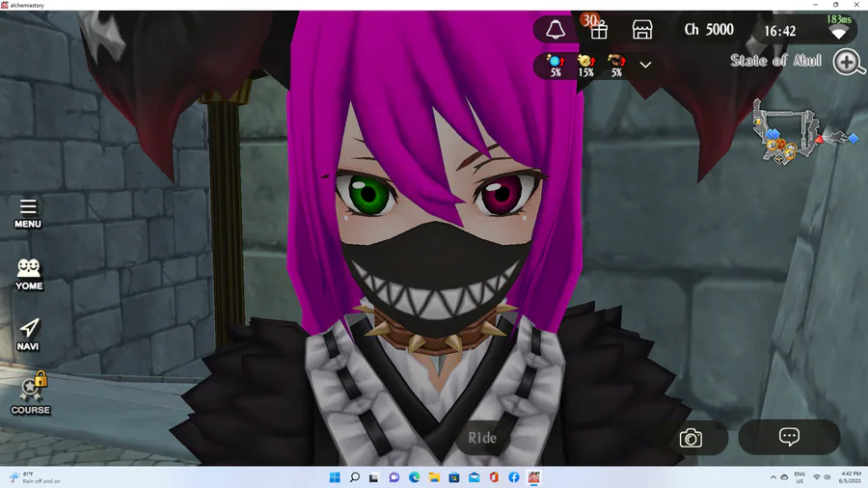Image resolution: width=868 pixels, height=488 pixels.
Task: Open the taskbar search icon
Action: pos(355,477)
